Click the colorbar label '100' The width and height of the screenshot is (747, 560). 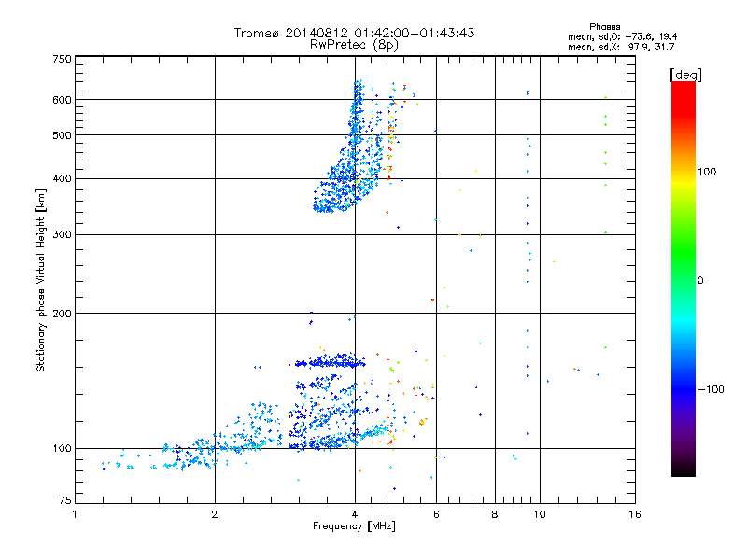coord(707,172)
